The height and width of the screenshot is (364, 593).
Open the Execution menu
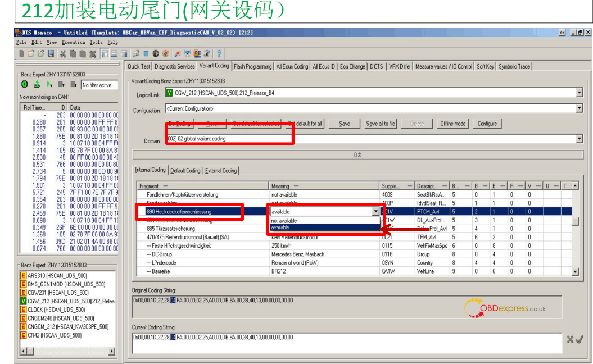[x=73, y=42]
